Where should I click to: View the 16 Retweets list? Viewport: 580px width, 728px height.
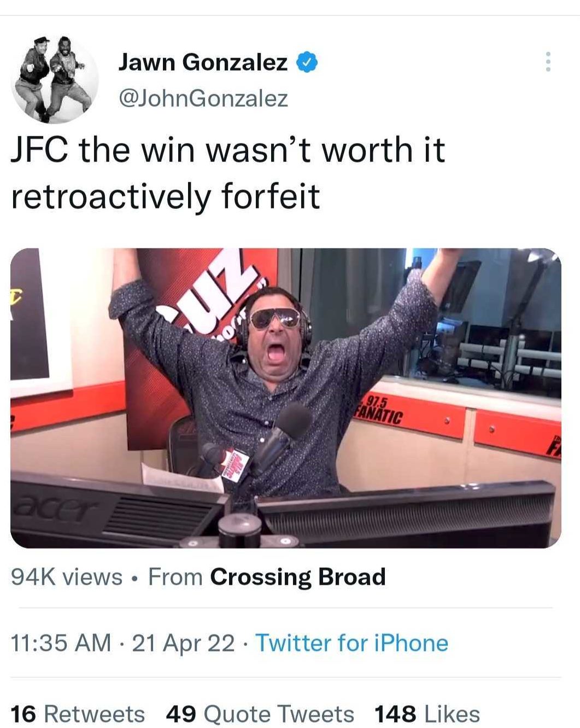coord(78,714)
